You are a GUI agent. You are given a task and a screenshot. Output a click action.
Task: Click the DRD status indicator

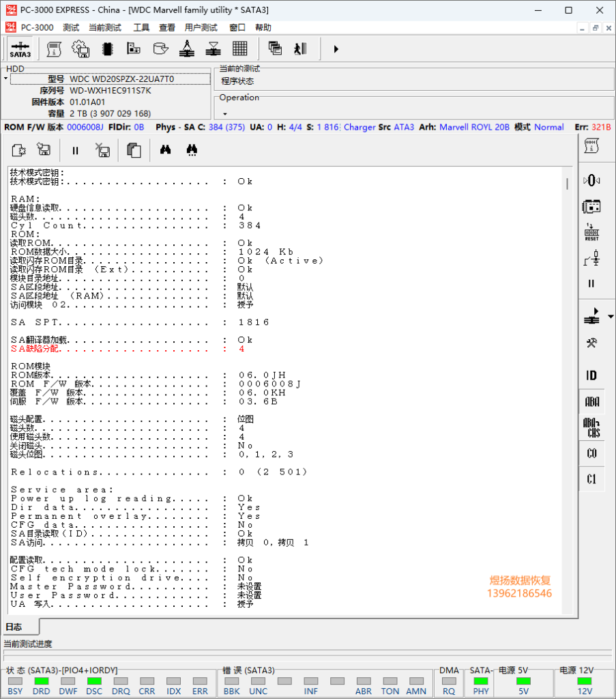[x=42, y=681]
